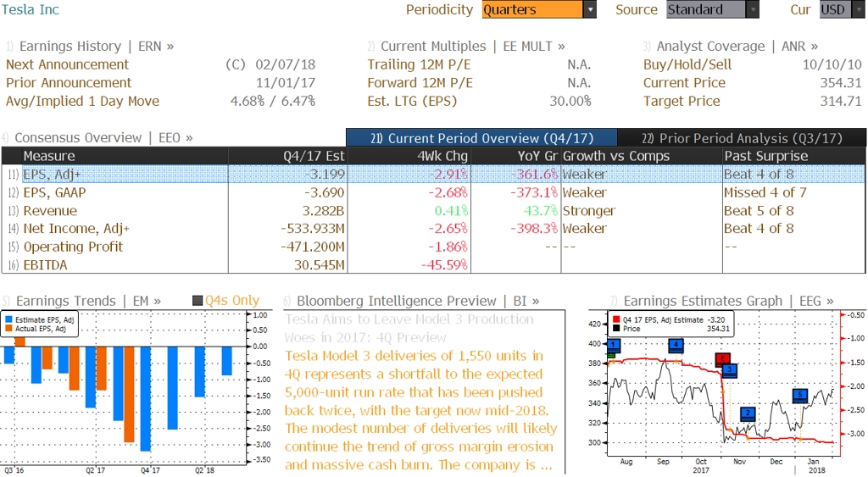Viewport: 868px width, 477px height.
Task: Click the Avg/Implied move value 4.68% / 6.47%
Action: (x=273, y=101)
